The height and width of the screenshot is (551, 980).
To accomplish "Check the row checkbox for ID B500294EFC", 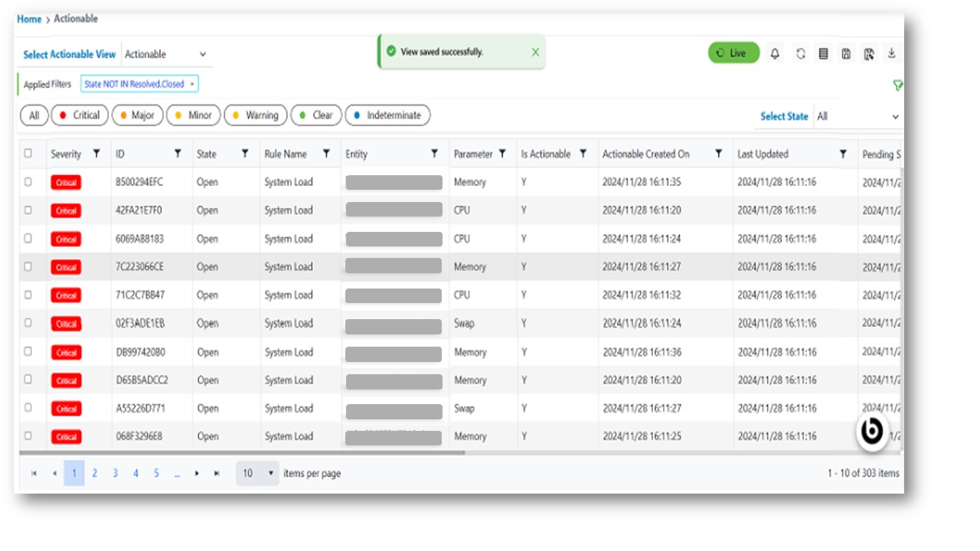I will tap(28, 182).
